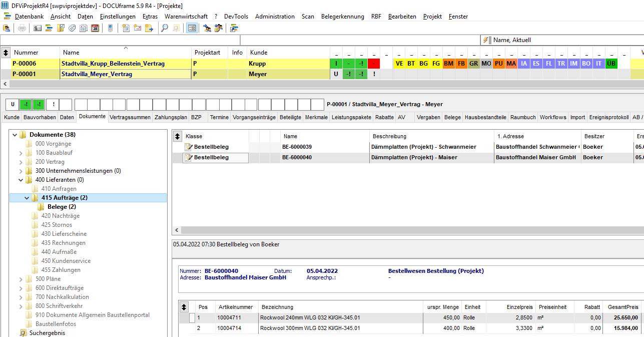
Task: Collapse the 400 Lieferanten folder
Action: 21,180
